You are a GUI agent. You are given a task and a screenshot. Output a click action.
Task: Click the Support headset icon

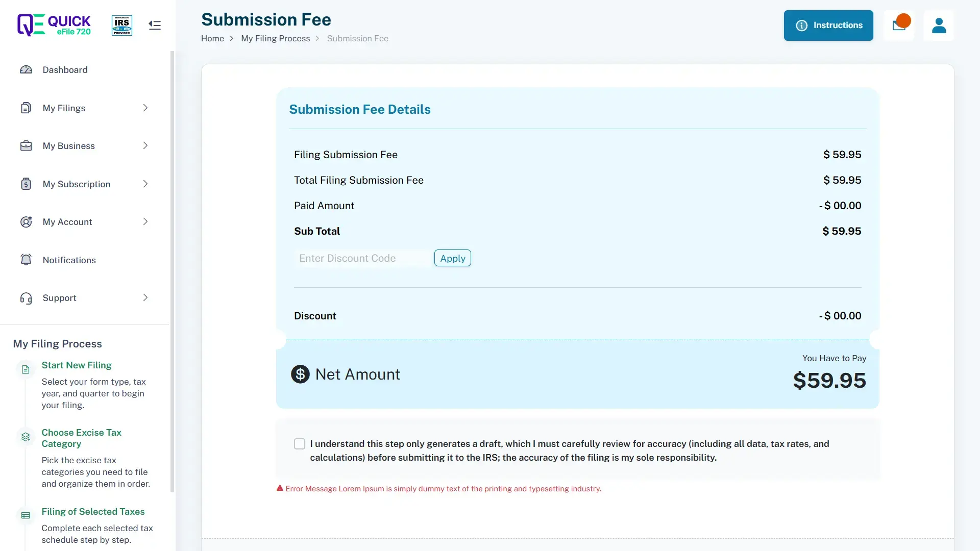[26, 298]
